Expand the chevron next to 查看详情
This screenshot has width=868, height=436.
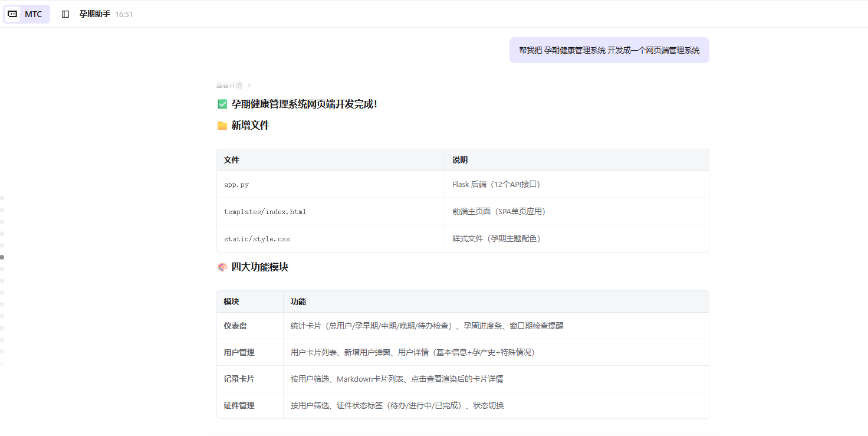pos(249,85)
